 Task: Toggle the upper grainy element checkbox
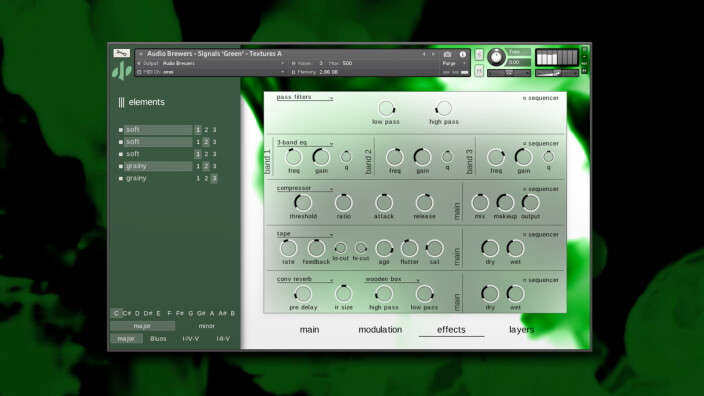(120, 166)
